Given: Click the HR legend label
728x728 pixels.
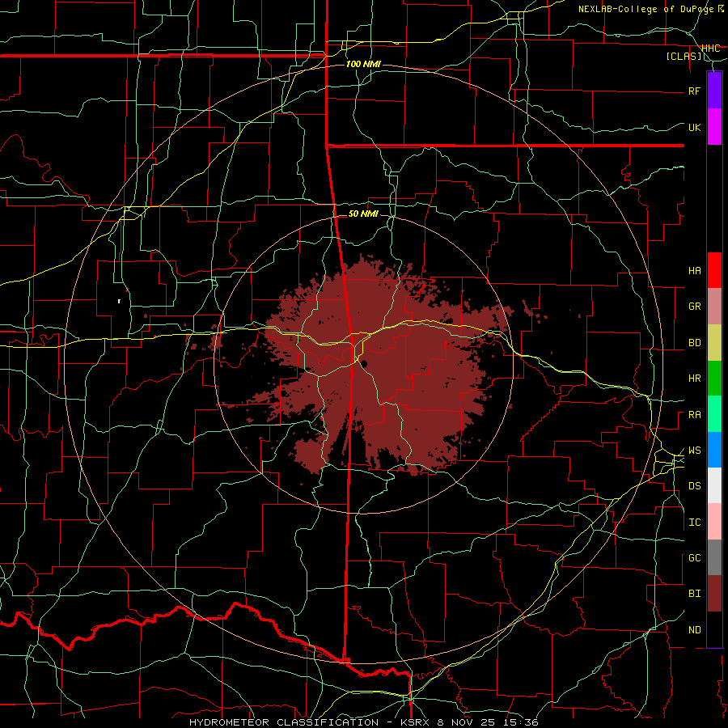Looking at the screenshot, I should tap(694, 379).
